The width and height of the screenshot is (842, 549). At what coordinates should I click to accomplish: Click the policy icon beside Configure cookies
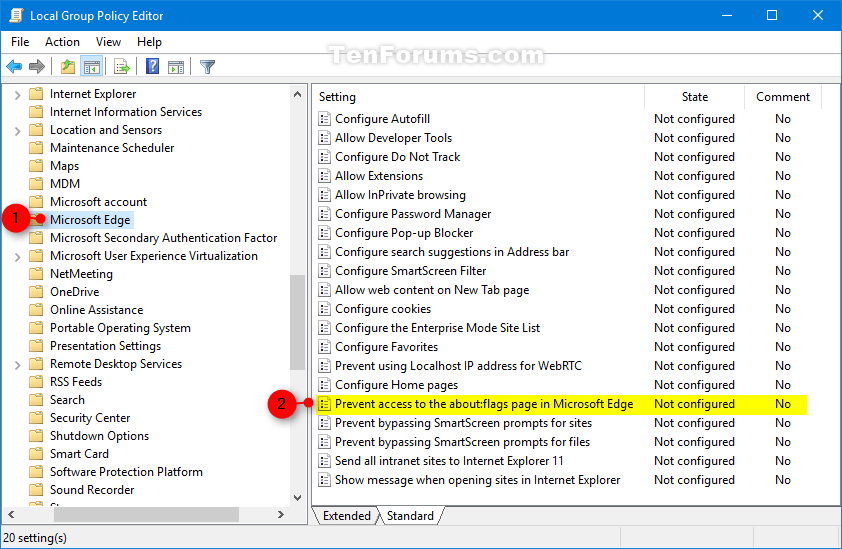(324, 309)
